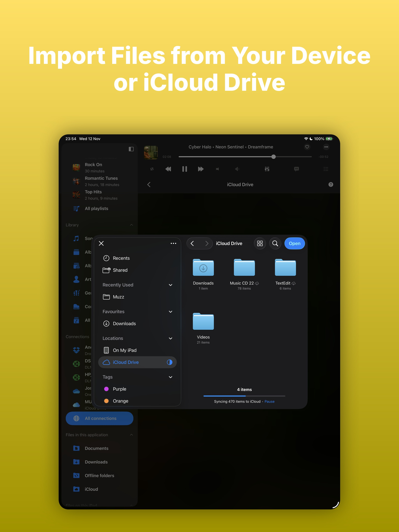Like the current song with heart
The height and width of the screenshot is (532, 399).
[307, 147]
